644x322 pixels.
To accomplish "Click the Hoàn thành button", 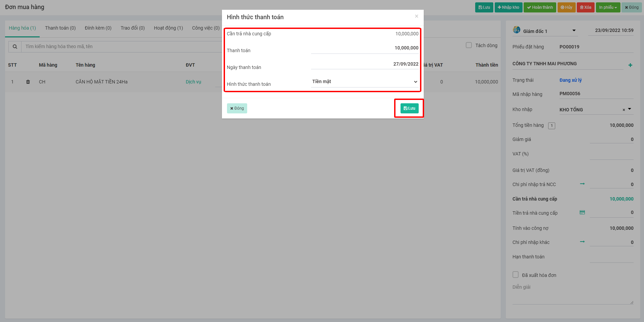I will point(539,7).
